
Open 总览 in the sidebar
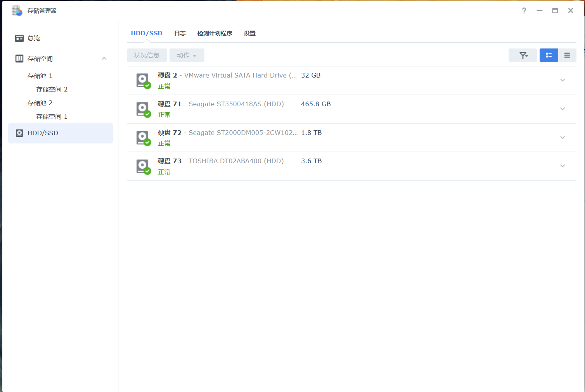tap(34, 38)
